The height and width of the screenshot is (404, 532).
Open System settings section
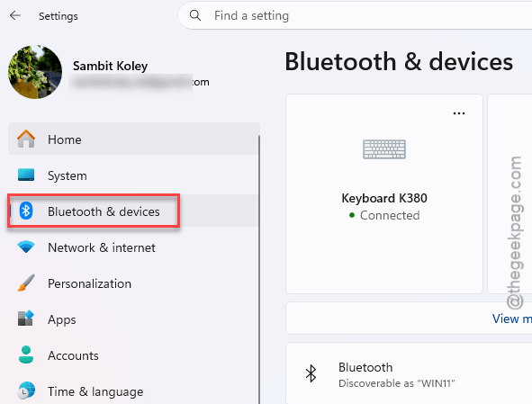pos(134,175)
